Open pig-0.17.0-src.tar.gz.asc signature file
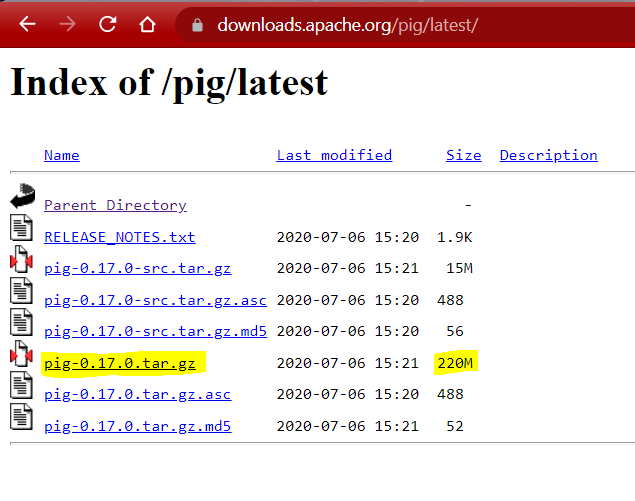635x501 pixels. click(156, 300)
